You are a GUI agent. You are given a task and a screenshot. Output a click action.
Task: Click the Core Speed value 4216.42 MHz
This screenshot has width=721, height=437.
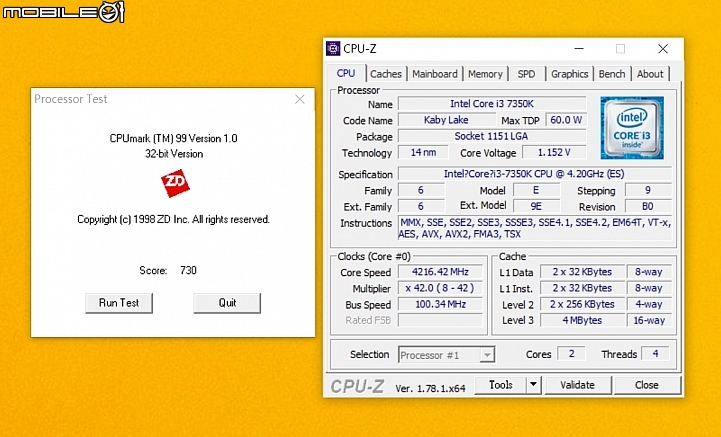pyautogui.click(x=440, y=272)
